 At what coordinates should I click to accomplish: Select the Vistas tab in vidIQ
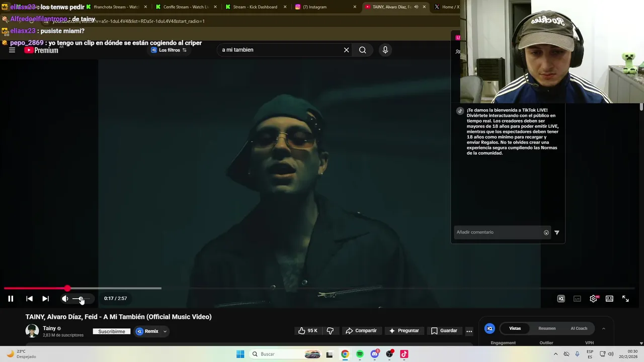point(515,328)
